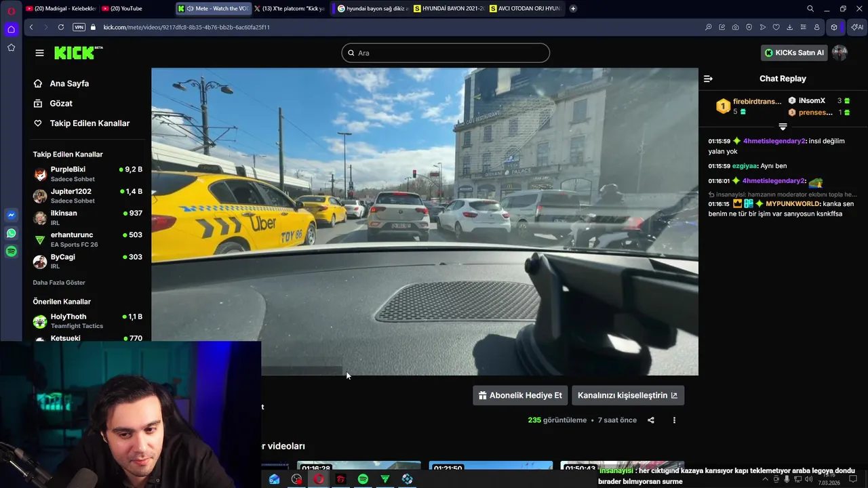868x488 pixels.
Task: Open the Opera downloads icon
Action: pyautogui.click(x=789, y=27)
